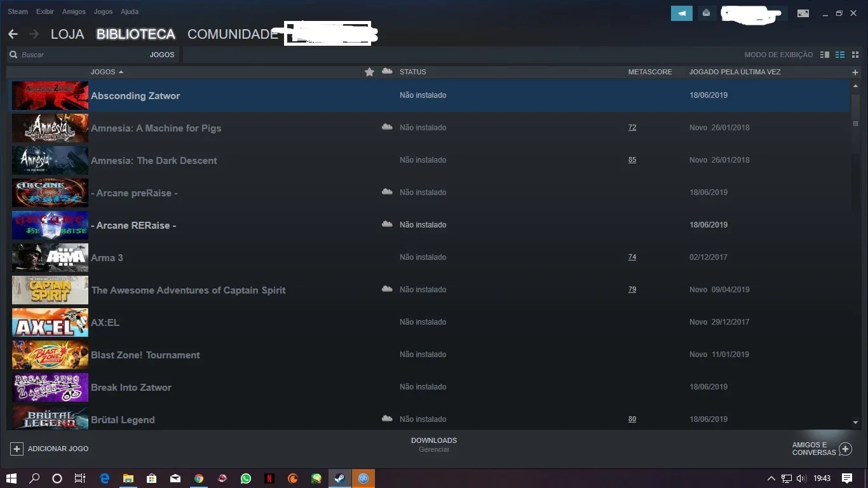This screenshot has height=488, width=868.
Task: Open Metascore 85 link for Dark Descent
Action: pyautogui.click(x=632, y=160)
